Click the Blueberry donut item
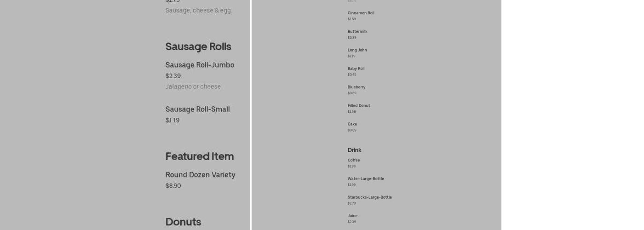The height and width of the screenshot is (230, 644). (x=356, y=87)
